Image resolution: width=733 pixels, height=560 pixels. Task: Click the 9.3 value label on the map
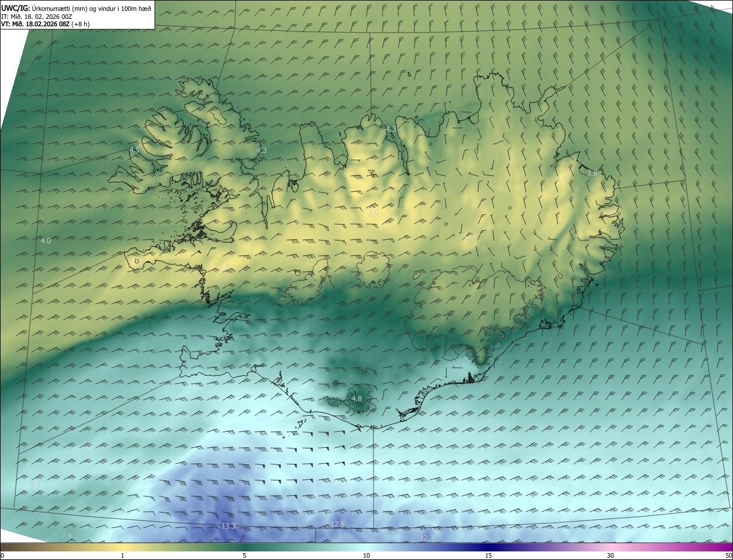point(35,485)
